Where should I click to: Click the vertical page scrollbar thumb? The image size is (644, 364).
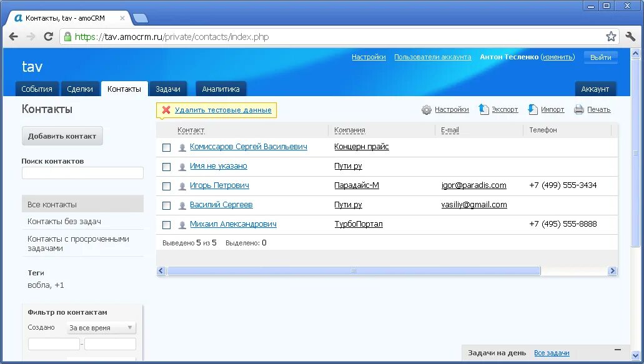(635, 153)
